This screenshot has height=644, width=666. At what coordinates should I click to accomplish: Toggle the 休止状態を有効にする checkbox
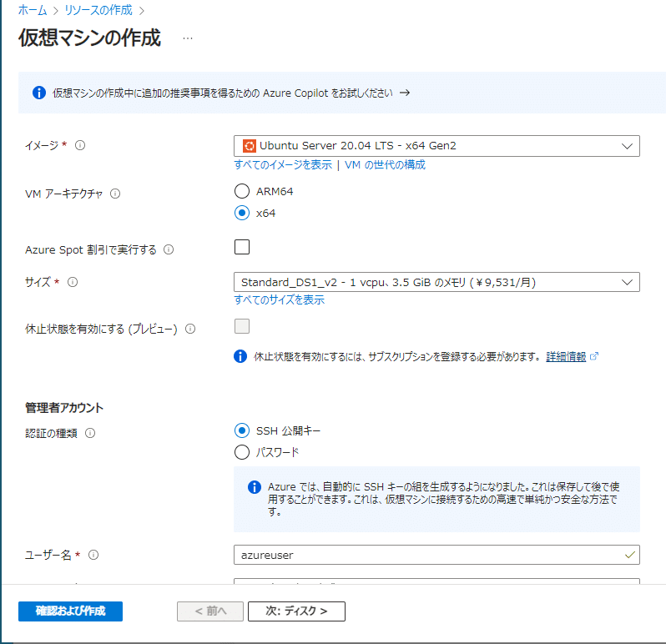pyautogui.click(x=242, y=326)
